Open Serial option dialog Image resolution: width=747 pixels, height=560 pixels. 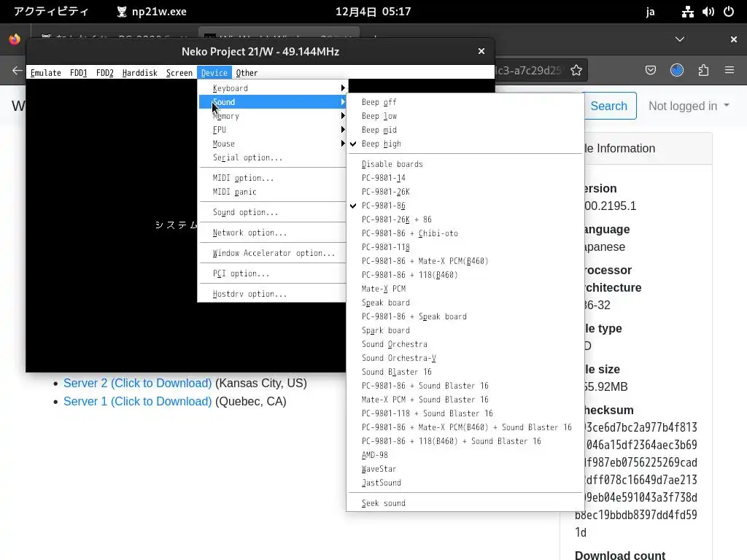coord(273,157)
